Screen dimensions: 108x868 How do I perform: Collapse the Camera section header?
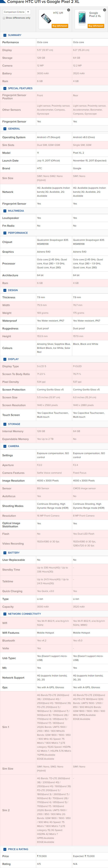(54, 446)
